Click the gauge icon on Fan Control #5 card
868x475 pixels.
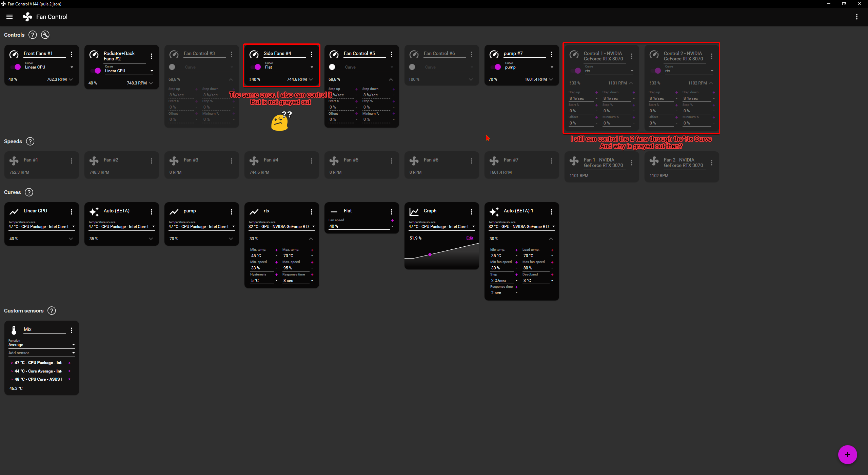[334, 54]
